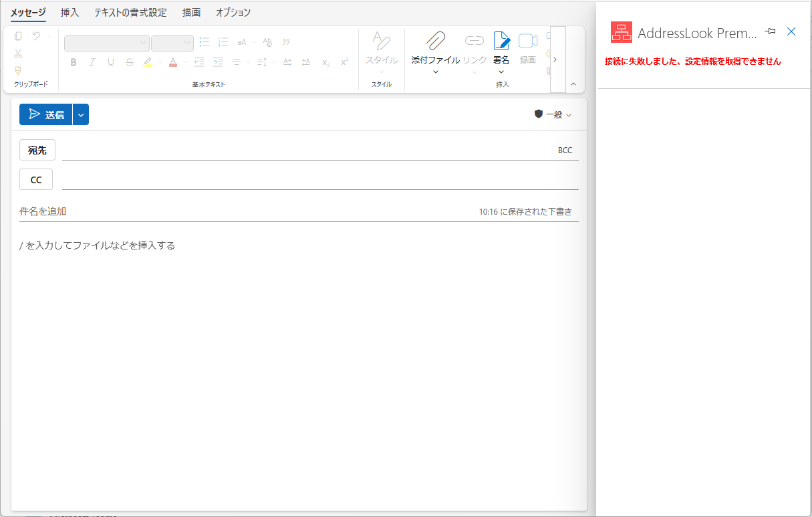812x517 pixels.
Task: Click the AddressLook red logo icon
Action: pyautogui.click(x=622, y=32)
